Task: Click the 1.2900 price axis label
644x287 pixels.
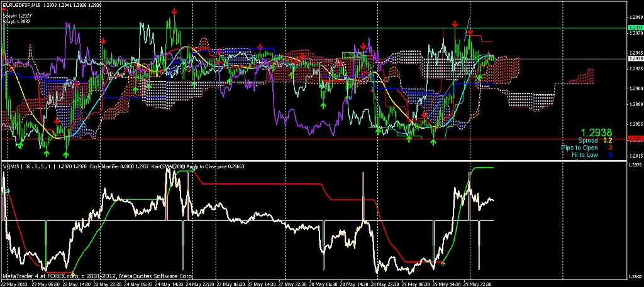Action: pyautogui.click(x=635, y=88)
